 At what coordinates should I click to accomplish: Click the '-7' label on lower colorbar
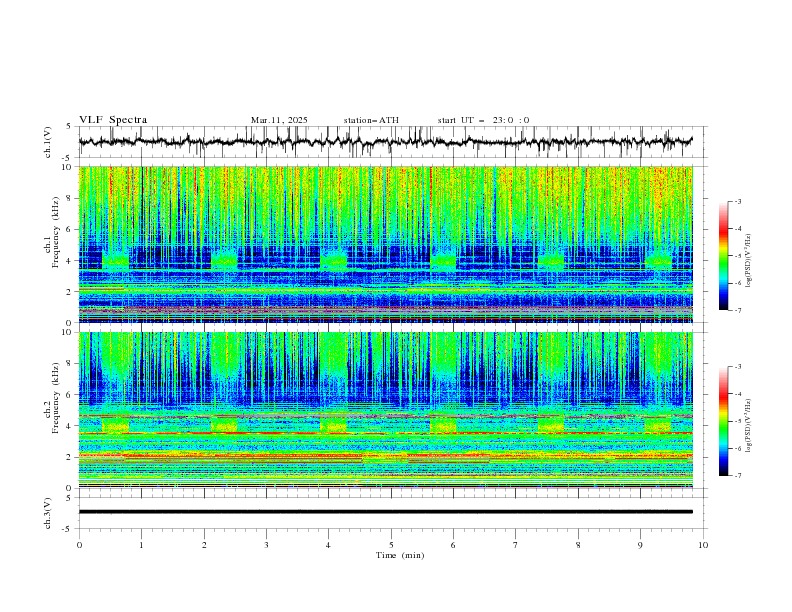(x=737, y=475)
